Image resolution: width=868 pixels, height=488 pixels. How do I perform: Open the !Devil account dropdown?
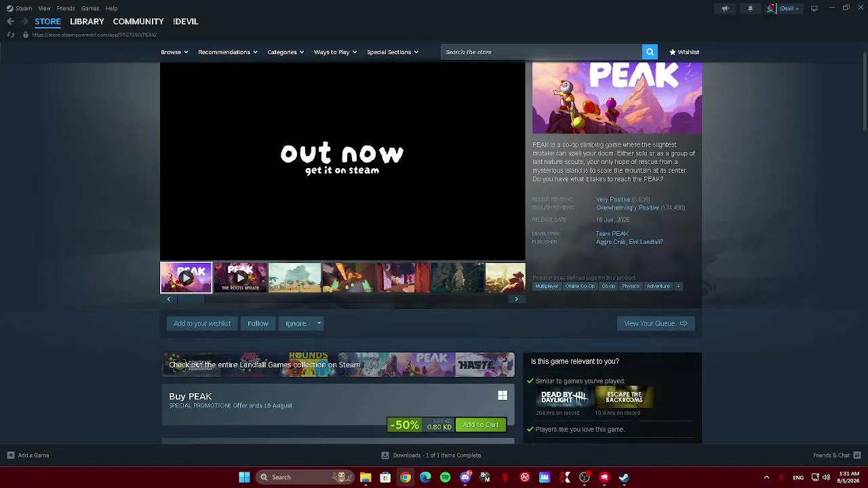click(x=789, y=8)
